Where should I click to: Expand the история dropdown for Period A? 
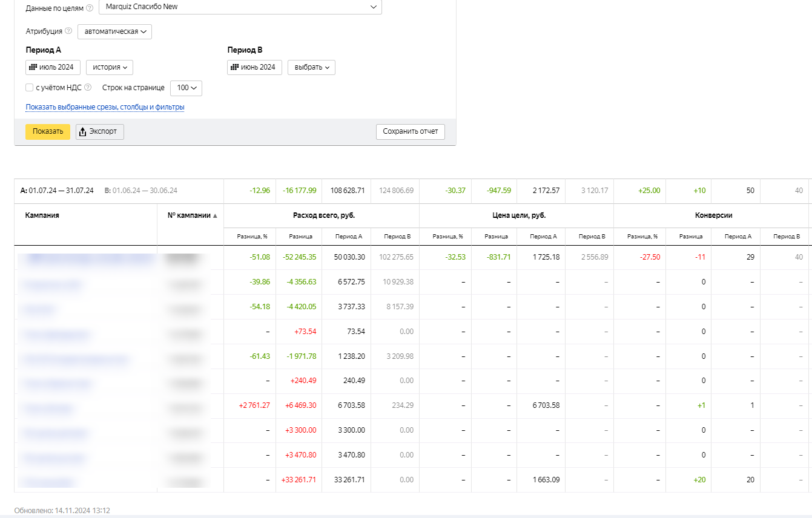click(110, 67)
